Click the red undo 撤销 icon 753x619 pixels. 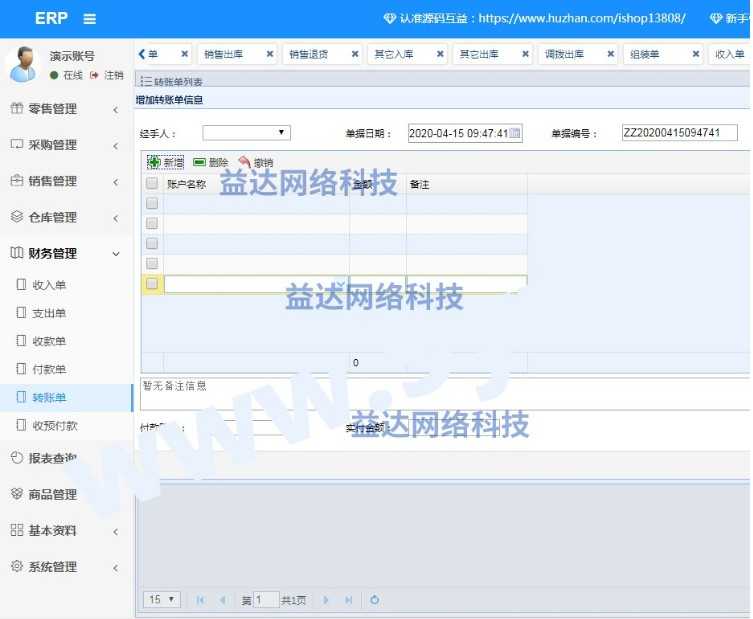[x=245, y=162]
